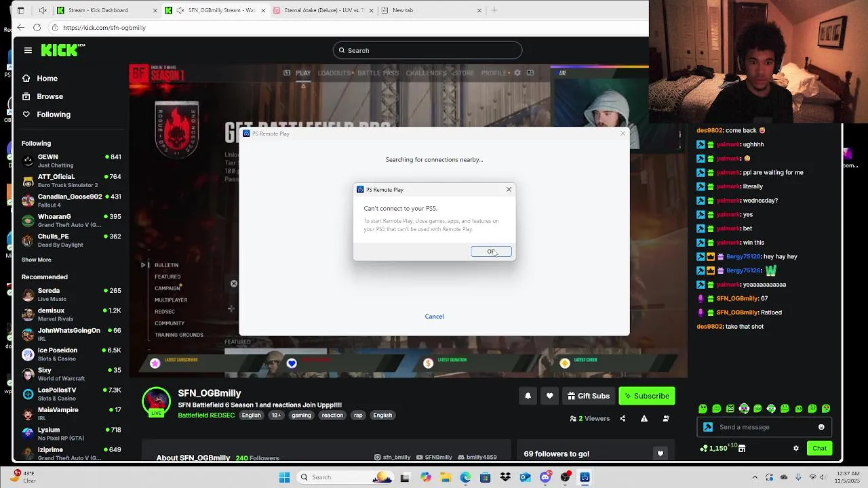Click OK in the PS Remote Play error dialog

click(x=491, y=251)
